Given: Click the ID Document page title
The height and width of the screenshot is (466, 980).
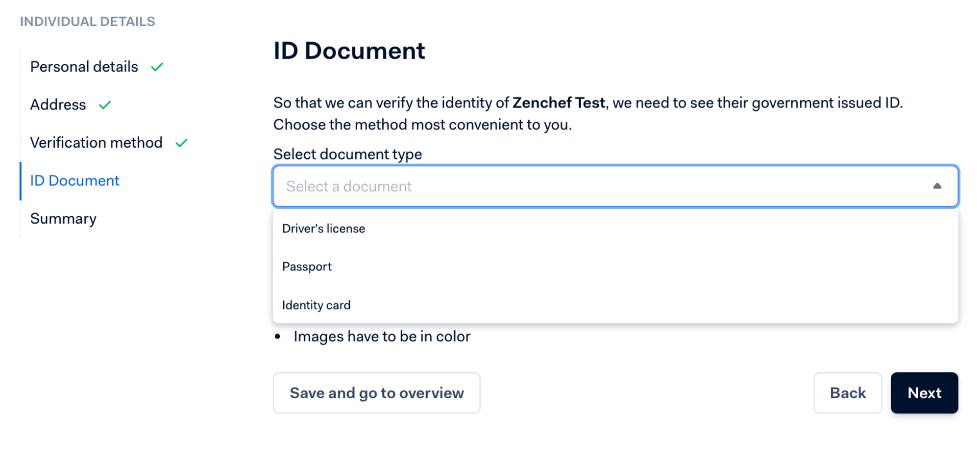Looking at the screenshot, I should (x=349, y=51).
